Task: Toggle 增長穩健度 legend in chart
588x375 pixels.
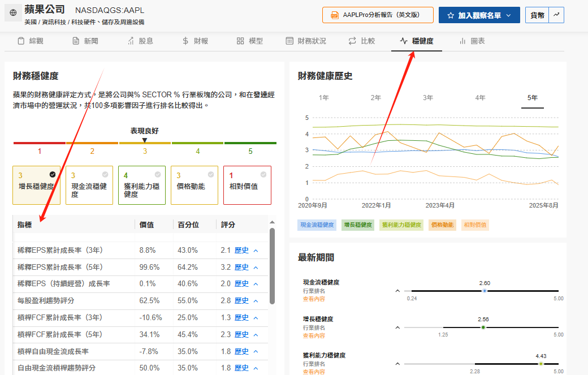Action: click(x=358, y=225)
